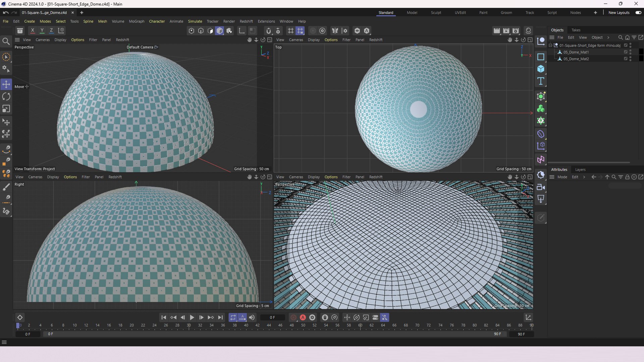Switch to the Sculpt layout tab

[436, 13]
